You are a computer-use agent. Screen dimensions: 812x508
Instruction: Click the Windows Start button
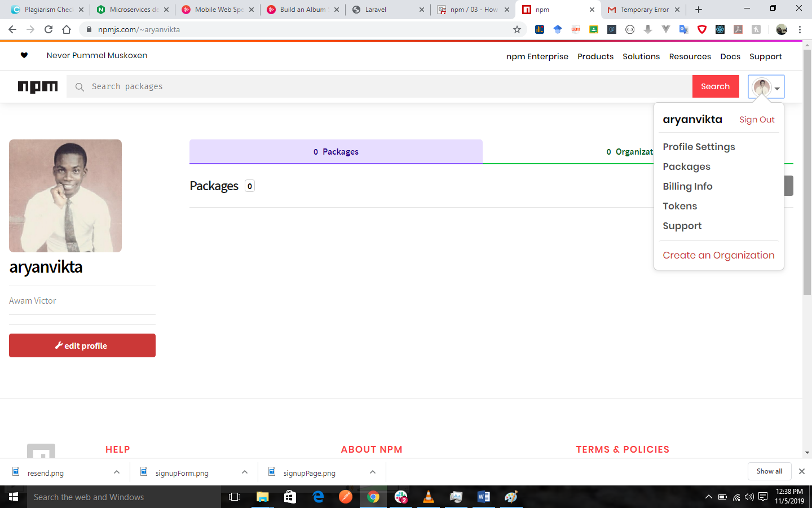[14, 497]
